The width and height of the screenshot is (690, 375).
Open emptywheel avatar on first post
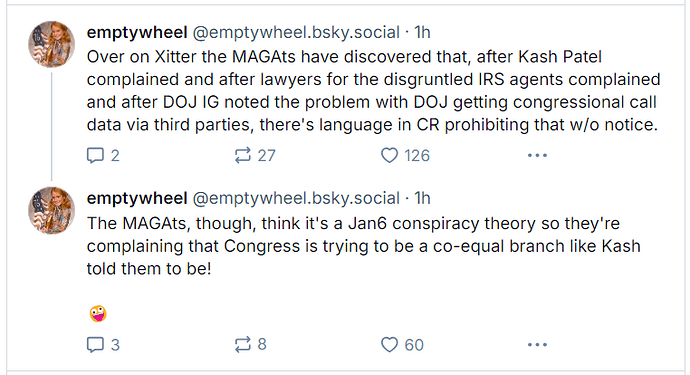[51, 44]
